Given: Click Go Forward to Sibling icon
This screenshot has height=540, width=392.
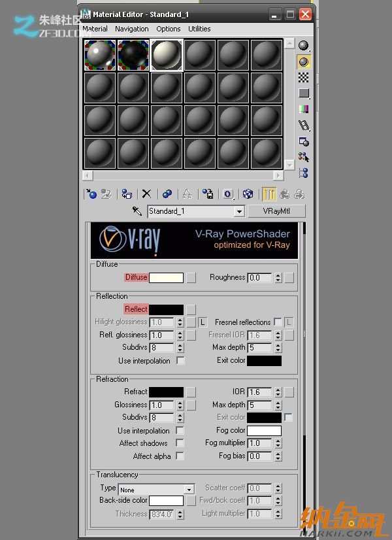Looking at the screenshot, I should tap(299, 194).
